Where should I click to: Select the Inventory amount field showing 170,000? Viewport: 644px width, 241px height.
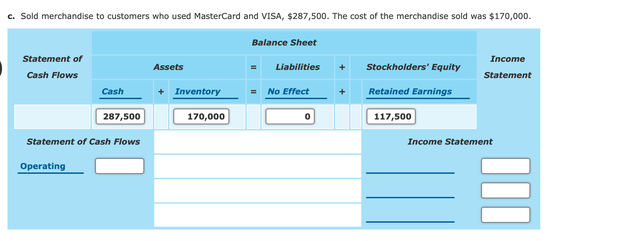click(x=201, y=116)
